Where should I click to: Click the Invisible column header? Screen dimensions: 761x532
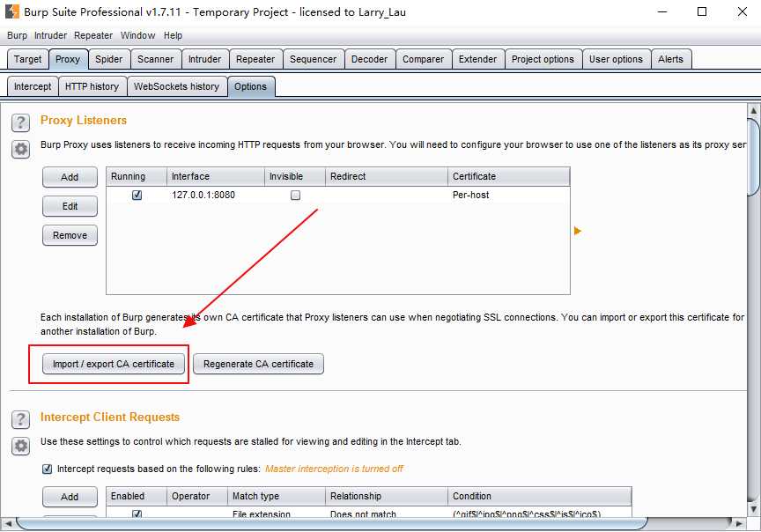click(x=295, y=177)
